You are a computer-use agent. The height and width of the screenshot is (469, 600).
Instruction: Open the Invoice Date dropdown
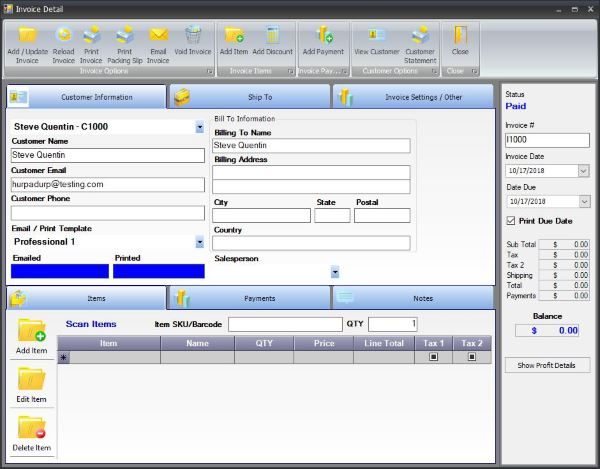[584, 171]
